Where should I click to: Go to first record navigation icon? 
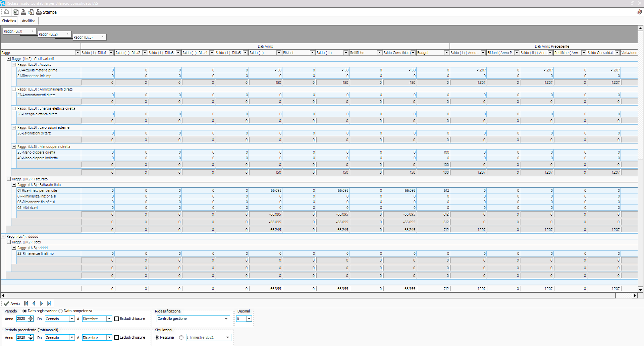tap(26, 303)
